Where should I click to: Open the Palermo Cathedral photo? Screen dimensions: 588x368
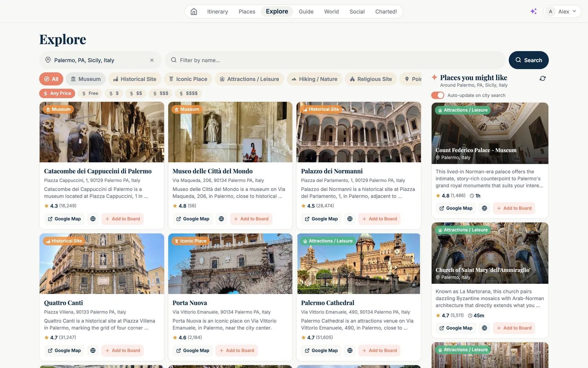(x=359, y=264)
